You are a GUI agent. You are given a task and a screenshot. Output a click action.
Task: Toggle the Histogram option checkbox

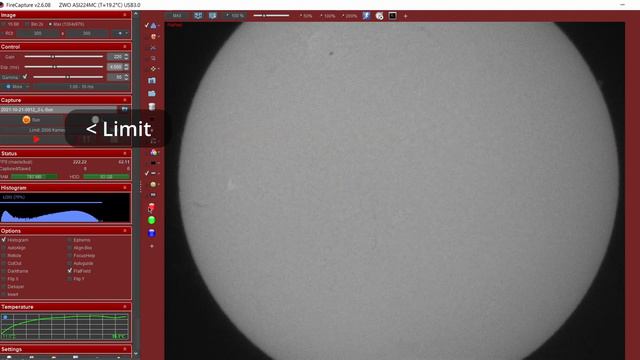4,240
